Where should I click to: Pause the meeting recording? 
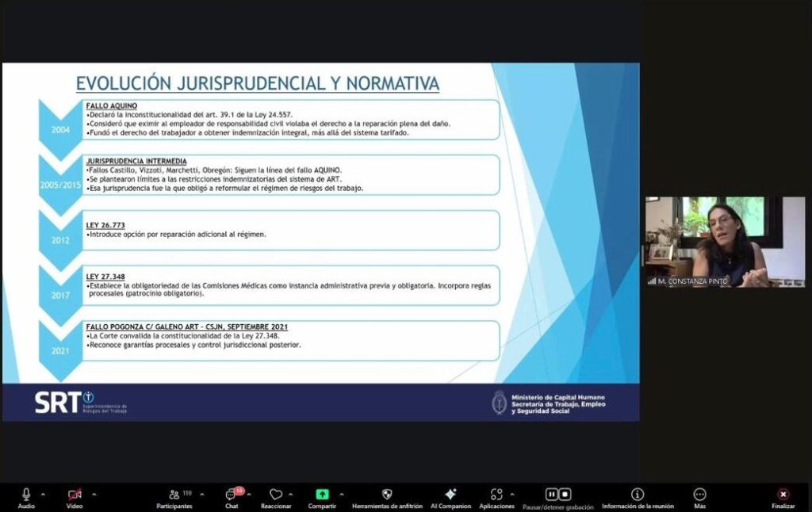pos(551,495)
